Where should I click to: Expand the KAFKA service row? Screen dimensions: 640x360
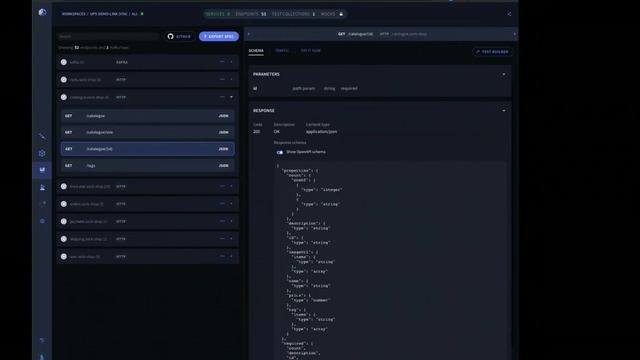tap(231, 62)
